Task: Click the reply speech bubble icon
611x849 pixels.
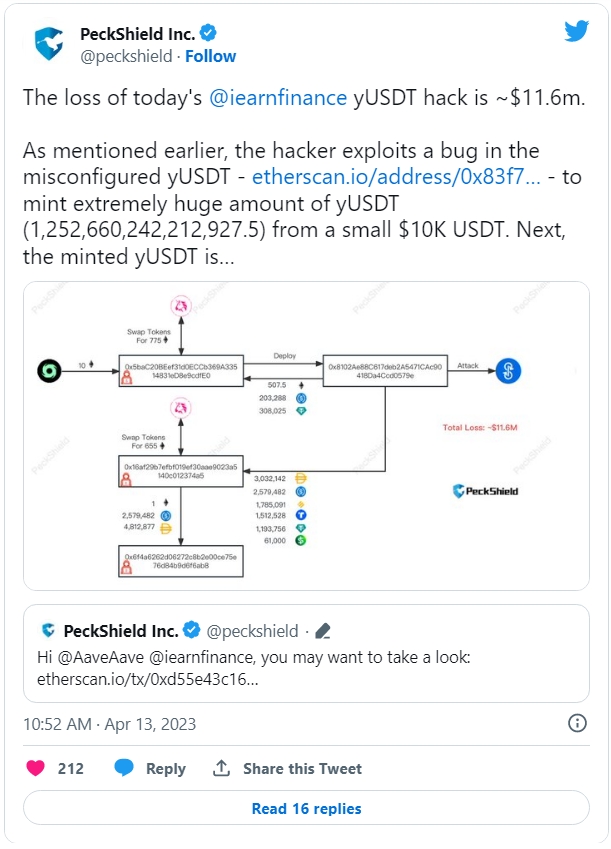Action: [x=124, y=767]
